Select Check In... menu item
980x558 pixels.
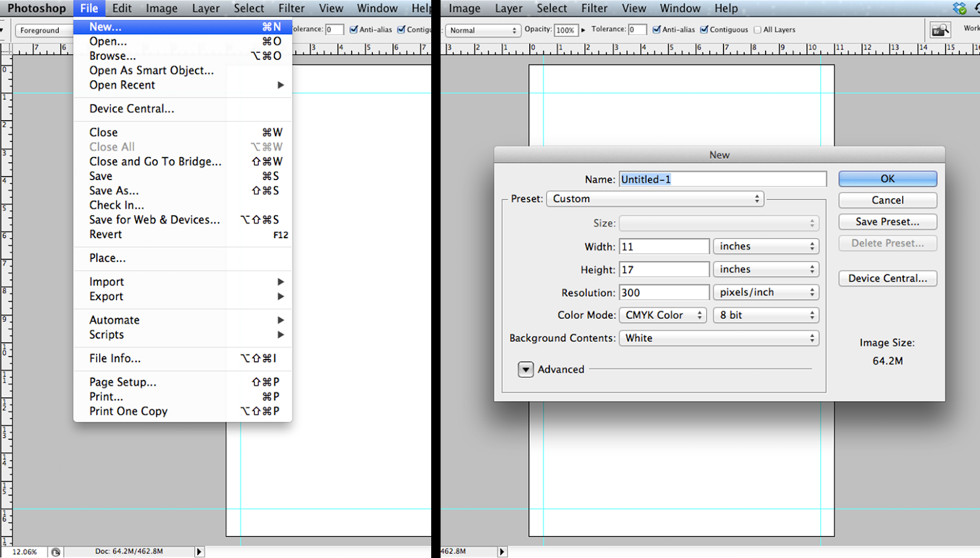click(183, 205)
